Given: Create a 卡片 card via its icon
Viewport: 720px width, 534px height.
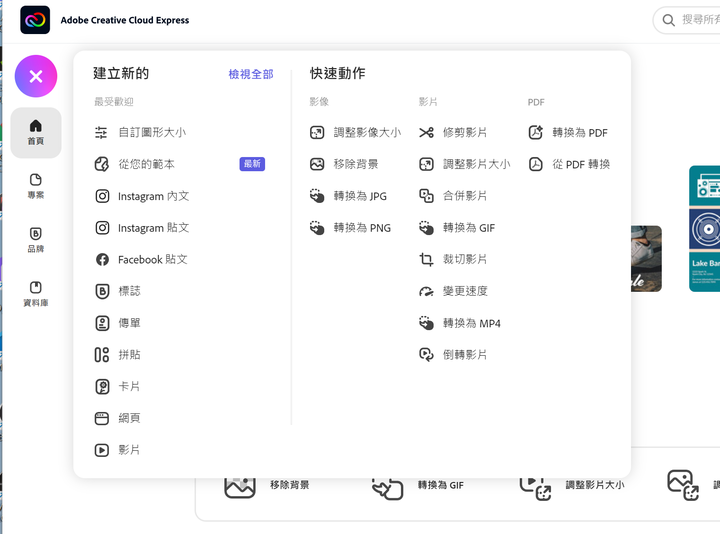Looking at the screenshot, I should click(x=102, y=387).
